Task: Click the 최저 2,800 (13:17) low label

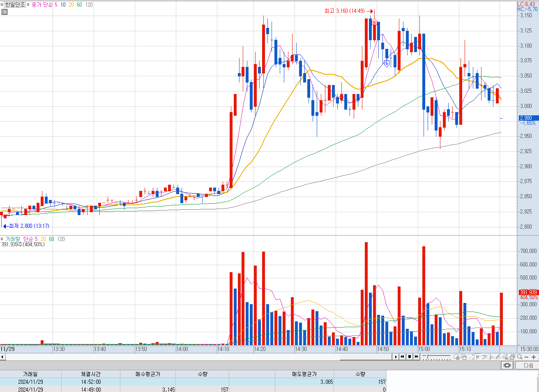Action: click(x=29, y=226)
